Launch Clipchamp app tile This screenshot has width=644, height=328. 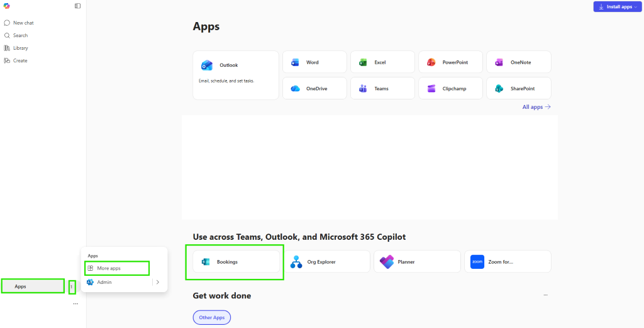pos(450,88)
